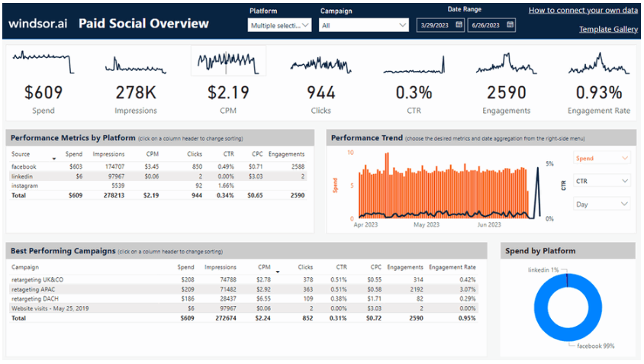Select the $609 Spend KPI card
This screenshot has height=364, width=644.
pyautogui.click(x=43, y=98)
